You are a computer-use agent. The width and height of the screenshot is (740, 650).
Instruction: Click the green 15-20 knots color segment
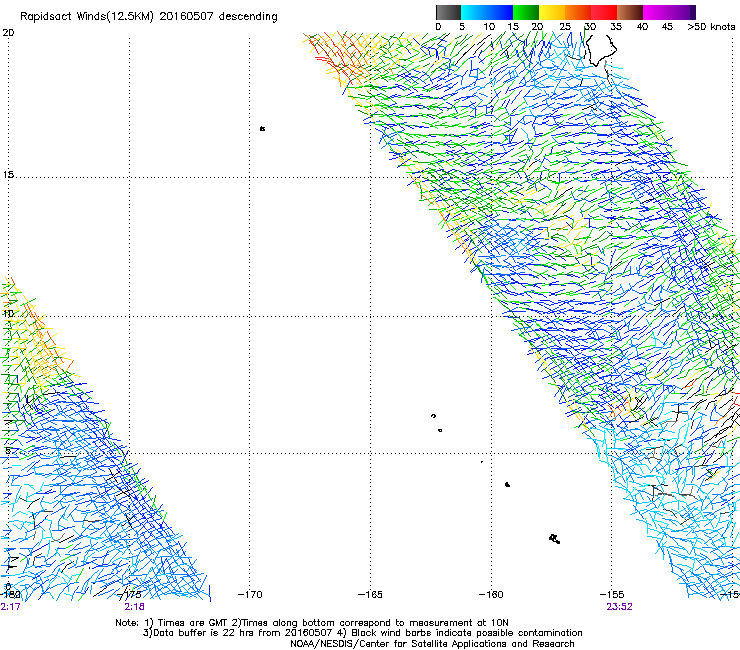point(526,12)
